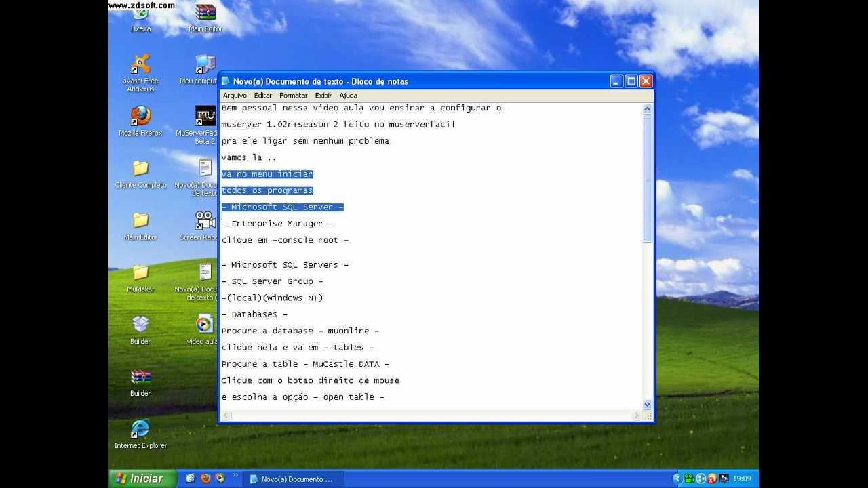The height and width of the screenshot is (488, 868).
Task: Click the Notepad title bar text
Action: coord(321,81)
